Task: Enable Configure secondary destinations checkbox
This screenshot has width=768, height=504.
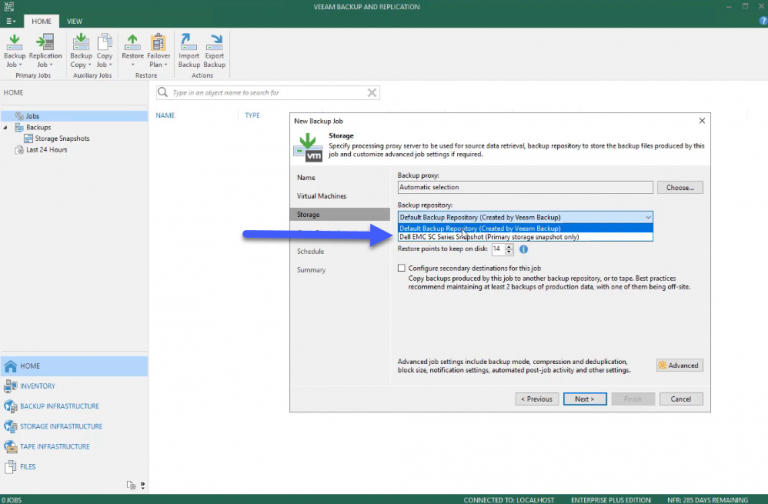Action: [x=402, y=268]
